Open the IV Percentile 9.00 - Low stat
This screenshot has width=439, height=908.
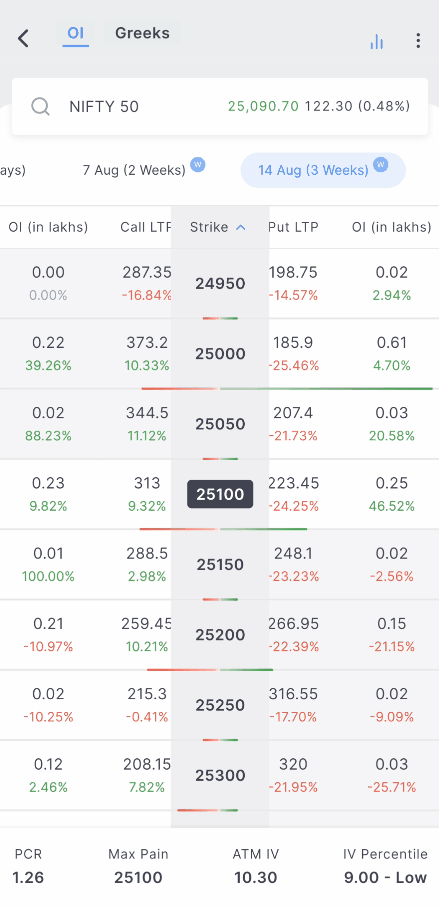[x=385, y=866]
